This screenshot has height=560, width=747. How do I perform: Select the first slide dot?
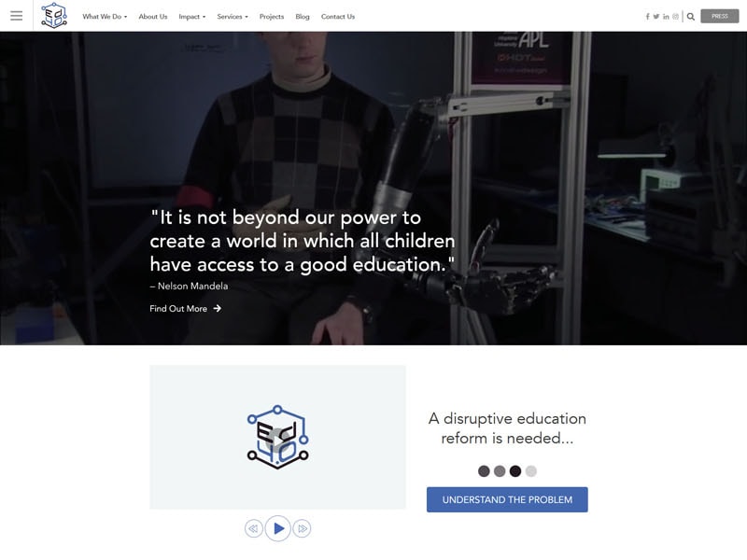484,471
